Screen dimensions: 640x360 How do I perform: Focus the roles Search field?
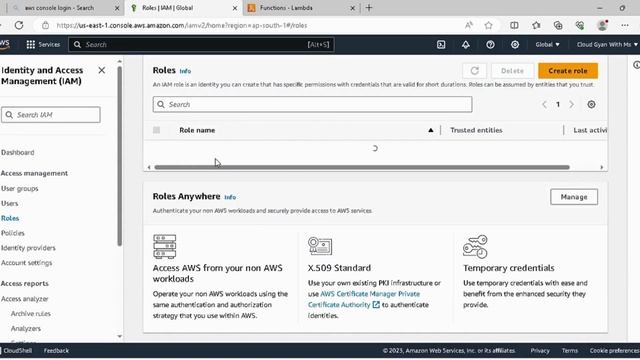(x=312, y=104)
